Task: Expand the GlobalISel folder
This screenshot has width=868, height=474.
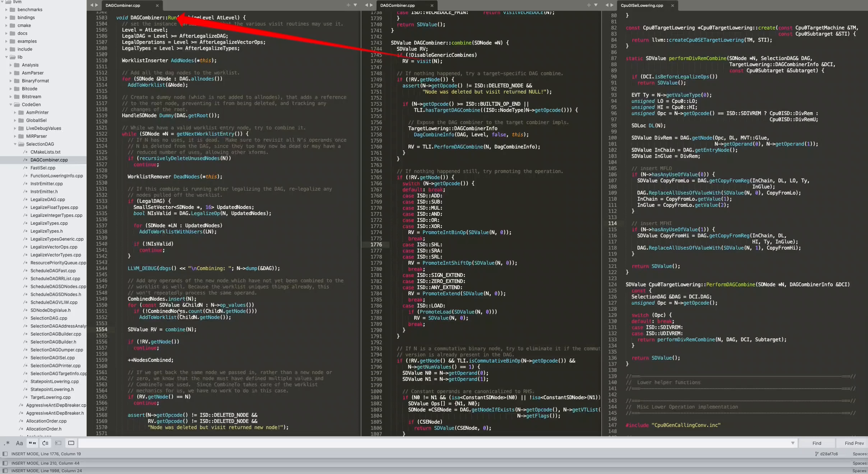Action: click(x=15, y=120)
